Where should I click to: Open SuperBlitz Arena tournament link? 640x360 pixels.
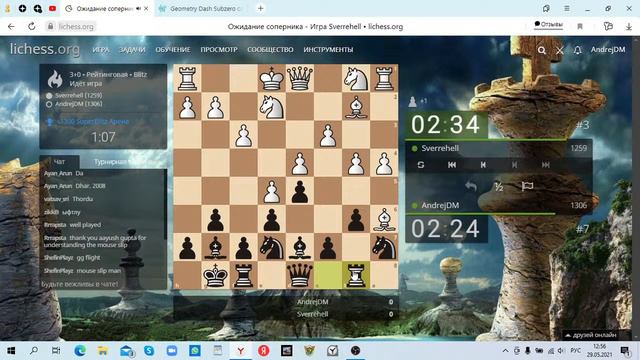pos(93,122)
